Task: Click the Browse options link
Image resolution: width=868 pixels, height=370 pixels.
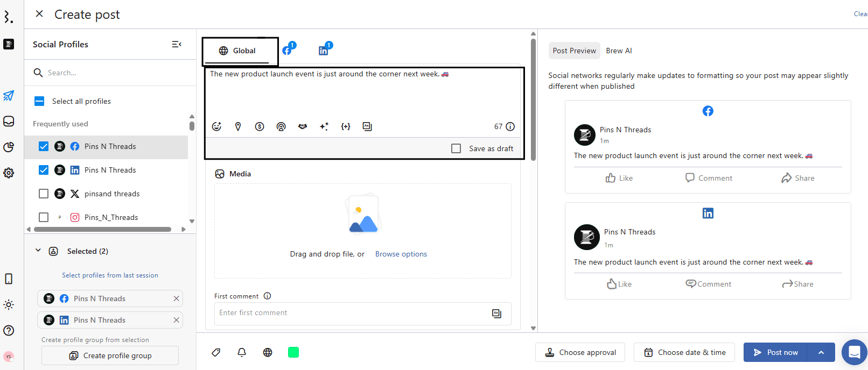Action: tap(401, 254)
